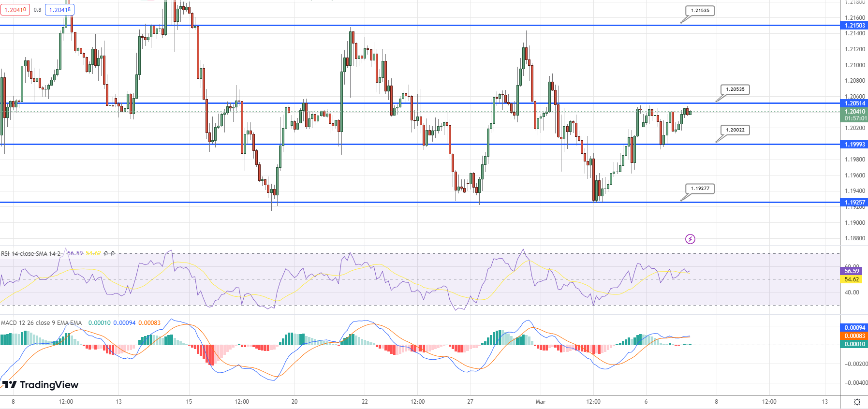Click the 1.20514 price axis label
Screen dimensions: 868x409
pyautogui.click(x=854, y=103)
